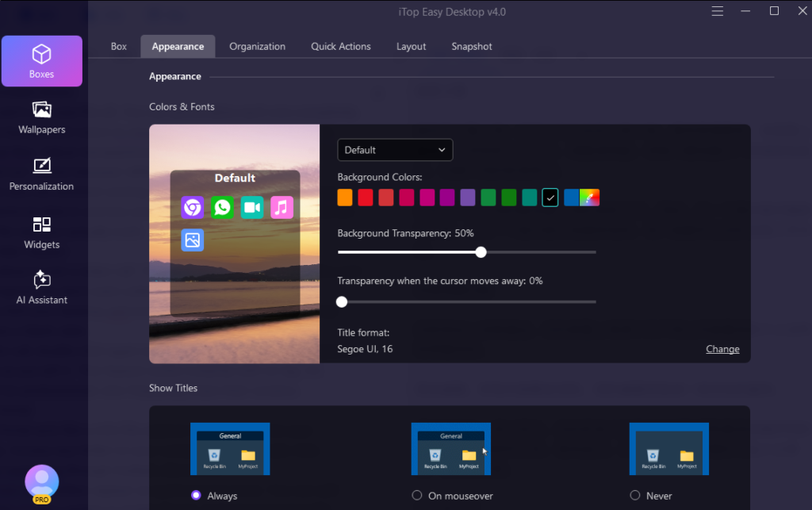Go to Widgets in the sidebar
The width and height of the screenshot is (812, 510).
(x=42, y=232)
